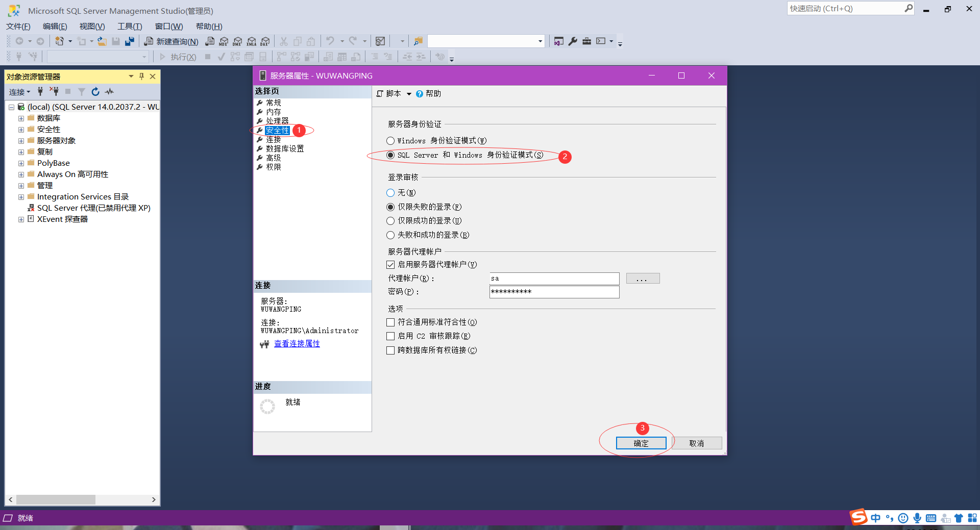Click the Activity Monitor icon in Object Explorer

click(109, 92)
